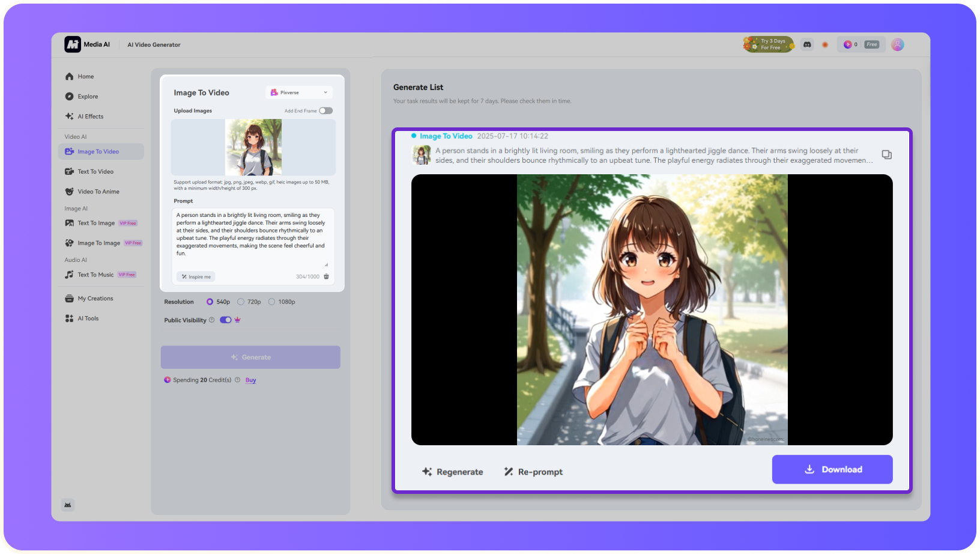The image size is (980, 554).
Task: Click the Video To Anime icon
Action: (69, 192)
